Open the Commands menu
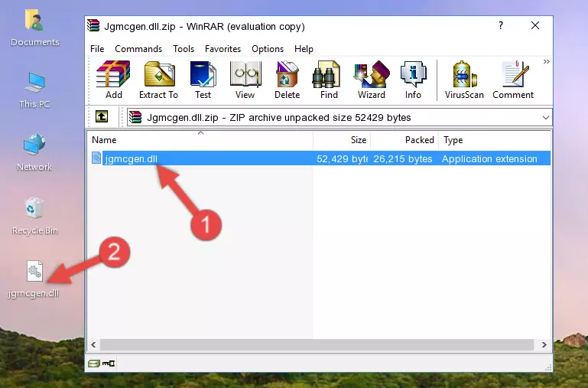The image size is (588, 388). pos(138,49)
